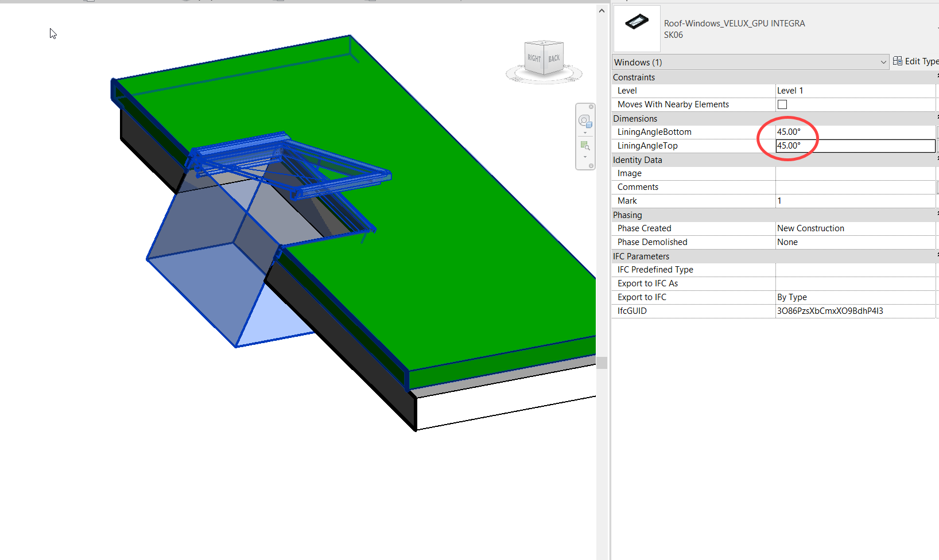Click the Edit Type properties icon

tap(897, 61)
